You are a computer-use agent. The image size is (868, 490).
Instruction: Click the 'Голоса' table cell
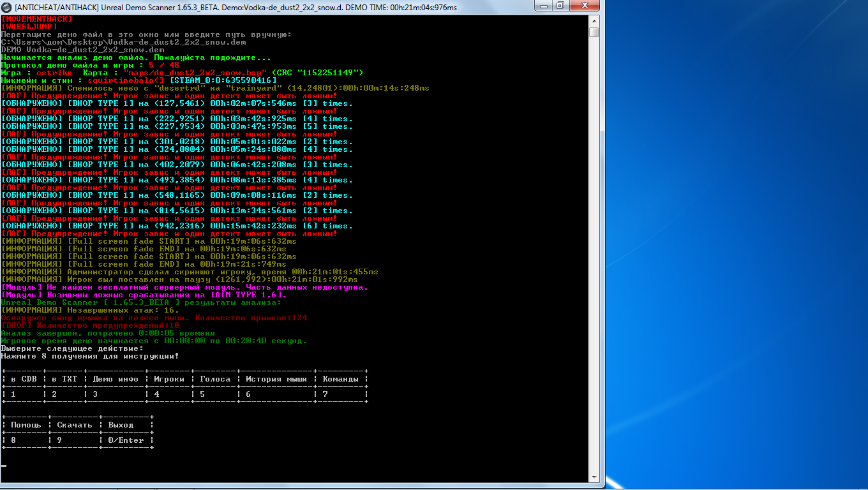pyautogui.click(x=216, y=379)
